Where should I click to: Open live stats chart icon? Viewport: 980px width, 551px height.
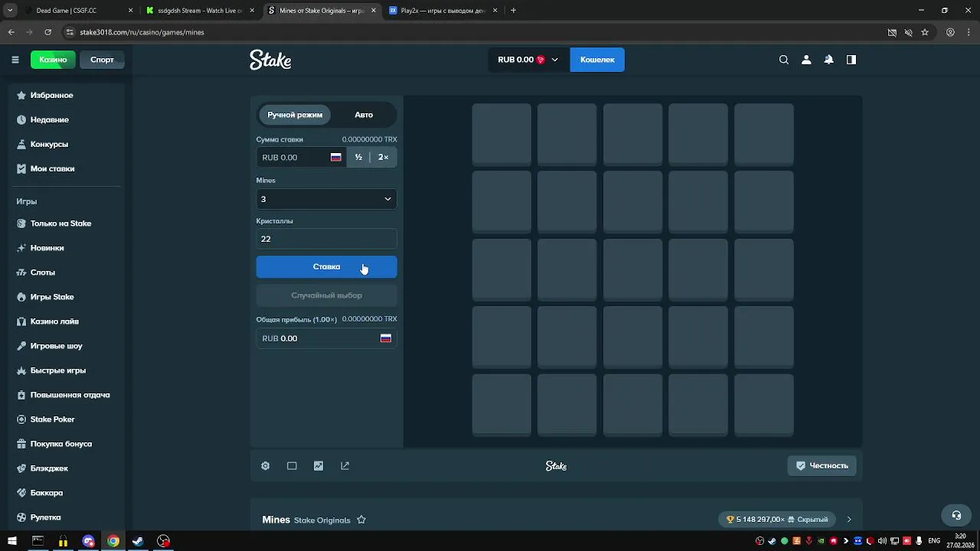tap(318, 466)
